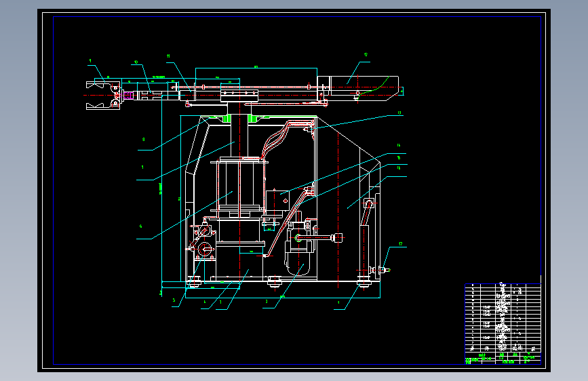The image size is (588, 381).
Task: Click the part callout number 8
Action: coord(143,140)
